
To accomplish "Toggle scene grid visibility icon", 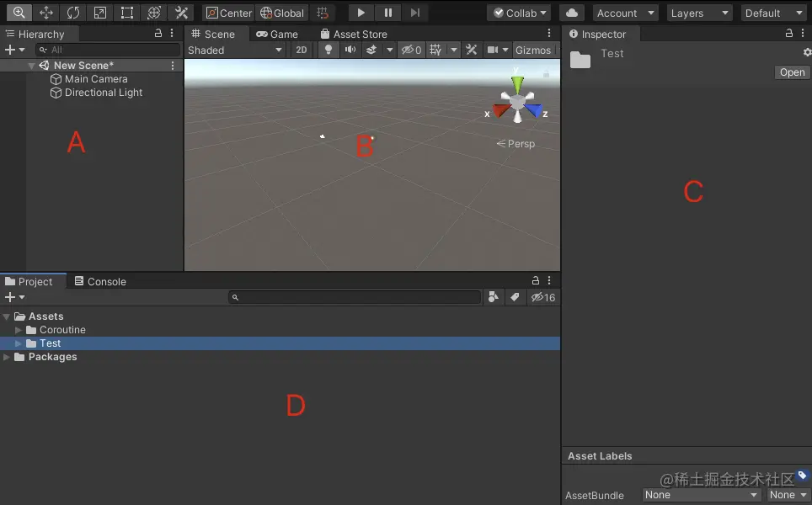I will 435,50.
